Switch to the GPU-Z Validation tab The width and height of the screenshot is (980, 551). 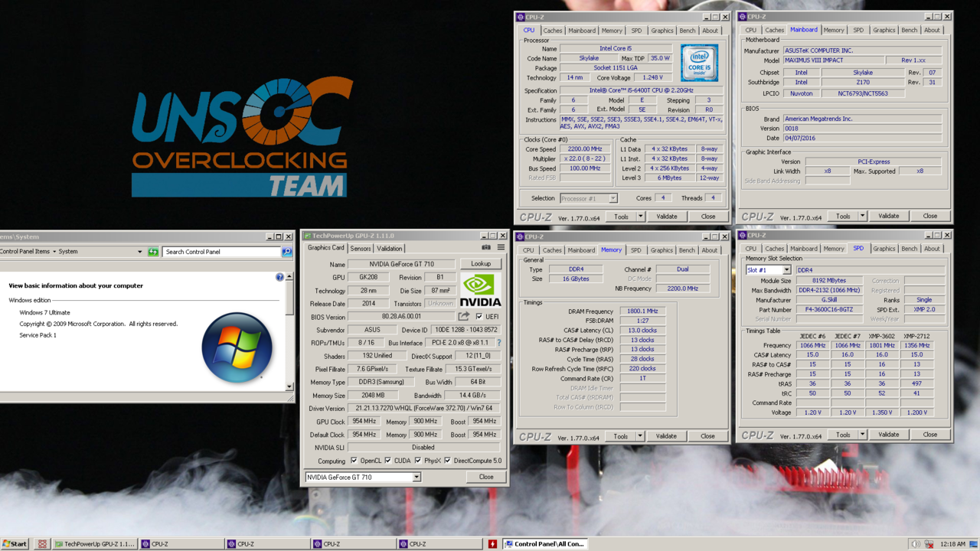click(390, 249)
